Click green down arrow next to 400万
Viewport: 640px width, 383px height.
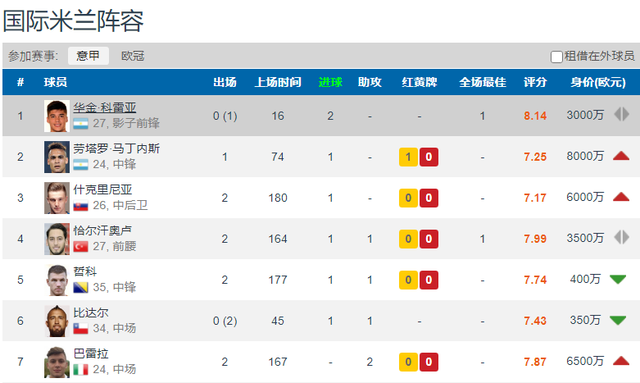618,279
